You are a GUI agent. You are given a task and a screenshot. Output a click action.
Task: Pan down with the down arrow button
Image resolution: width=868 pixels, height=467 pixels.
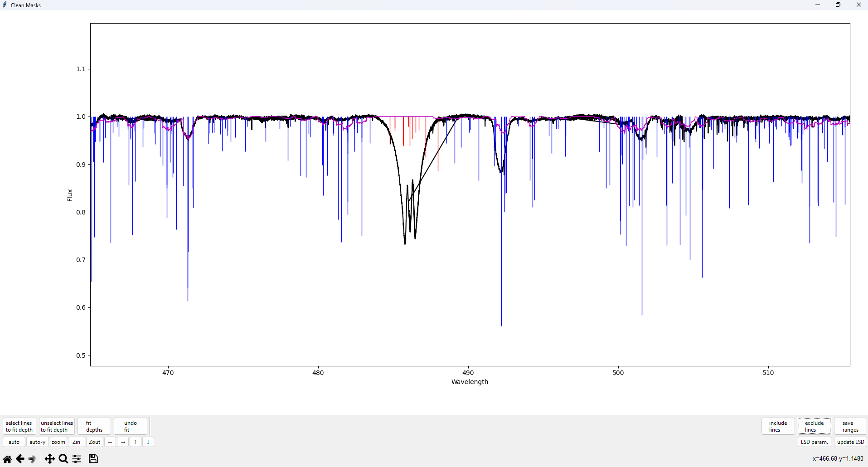pyautogui.click(x=148, y=442)
